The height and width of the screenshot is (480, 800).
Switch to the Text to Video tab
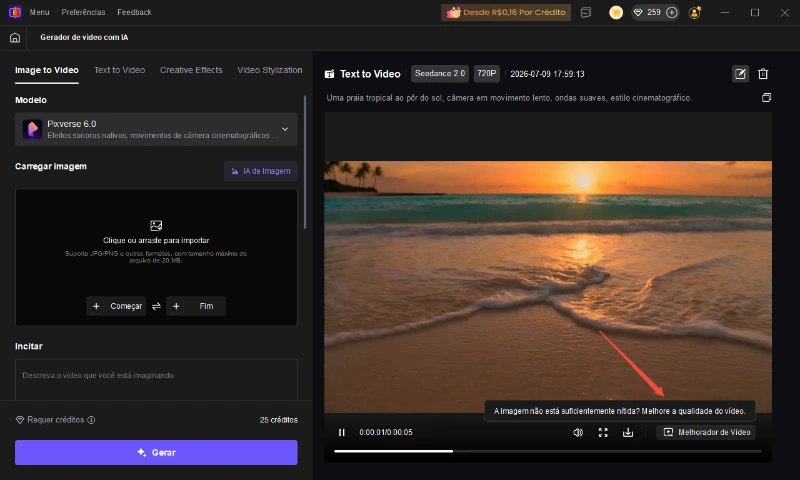pyautogui.click(x=119, y=70)
